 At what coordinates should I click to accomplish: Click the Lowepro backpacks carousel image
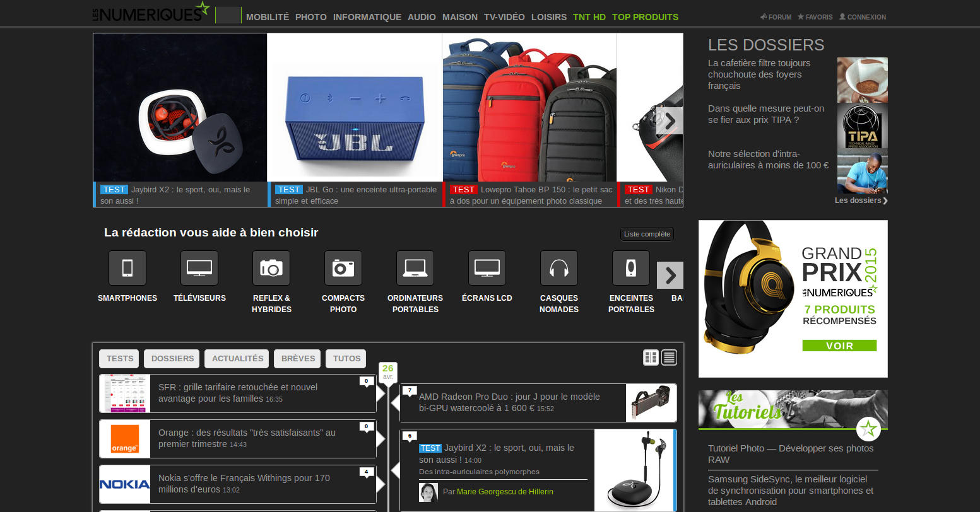point(529,108)
